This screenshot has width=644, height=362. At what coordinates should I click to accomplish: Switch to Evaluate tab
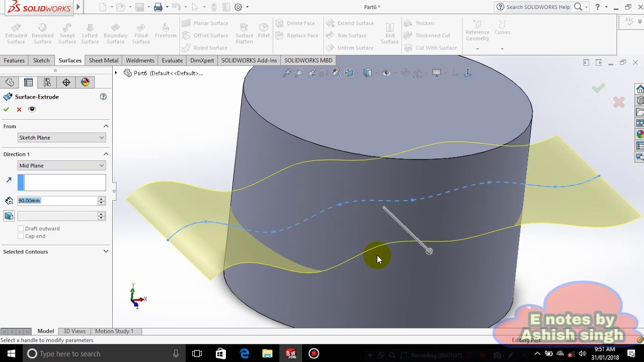coord(172,60)
